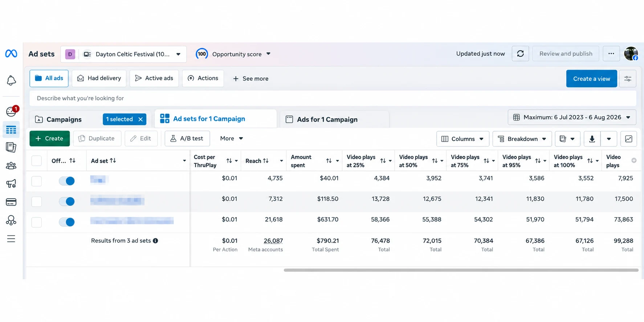Open the billing card icon in sidebar
This screenshot has height=322, width=644.
coord(11,202)
